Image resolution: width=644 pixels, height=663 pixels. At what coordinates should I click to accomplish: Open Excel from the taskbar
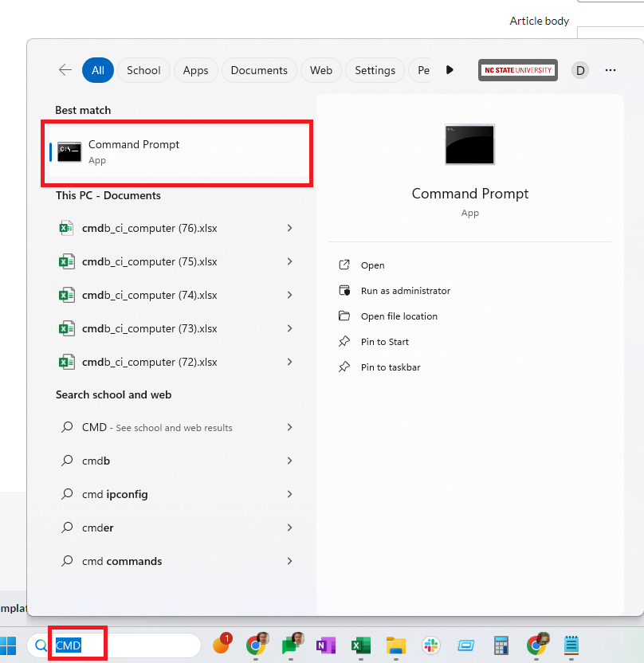point(359,645)
